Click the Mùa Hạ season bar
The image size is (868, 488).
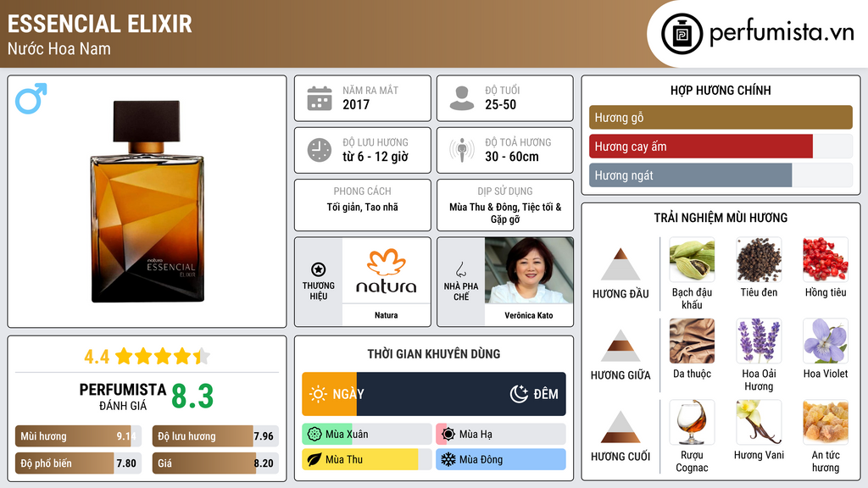click(x=501, y=435)
